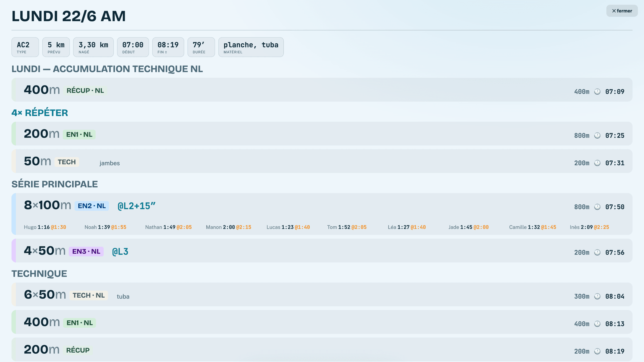
Task: Click the AC2 type chip
Action: tap(25, 47)
